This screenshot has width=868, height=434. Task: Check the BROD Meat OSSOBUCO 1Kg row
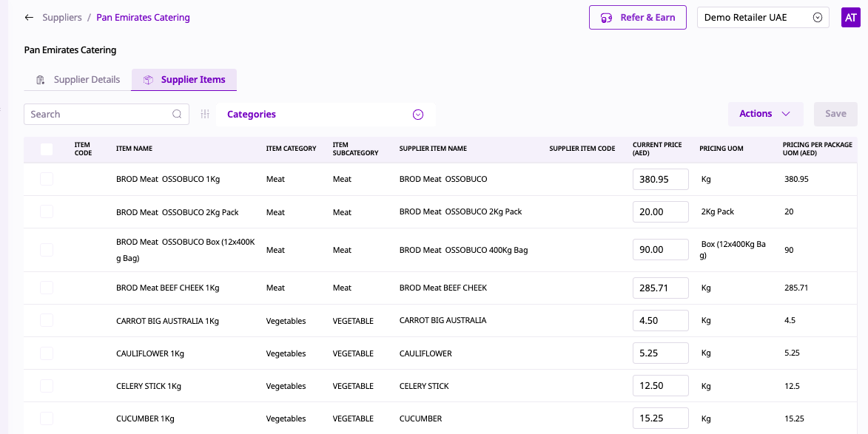pos(47,179)
